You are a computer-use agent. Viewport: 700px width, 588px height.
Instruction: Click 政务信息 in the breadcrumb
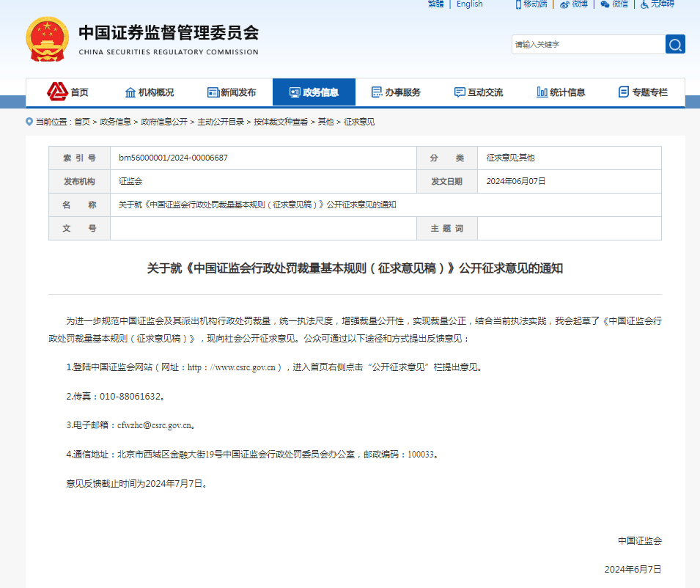[x=115, y=122]
